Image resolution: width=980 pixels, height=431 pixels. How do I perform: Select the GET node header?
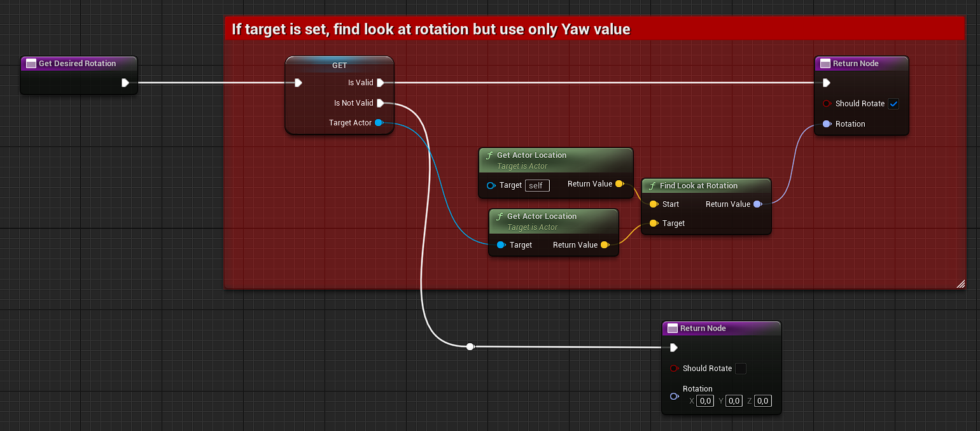coord(339,65)
